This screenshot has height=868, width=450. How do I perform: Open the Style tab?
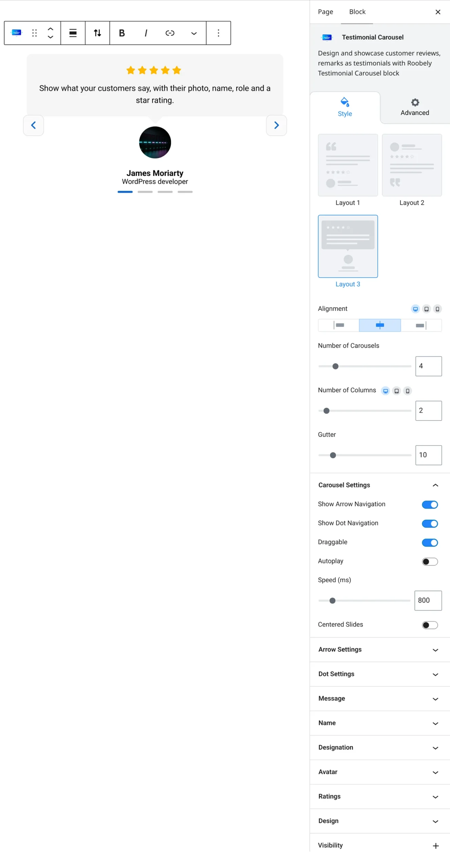pyautogui.click(x=345, y=107)
